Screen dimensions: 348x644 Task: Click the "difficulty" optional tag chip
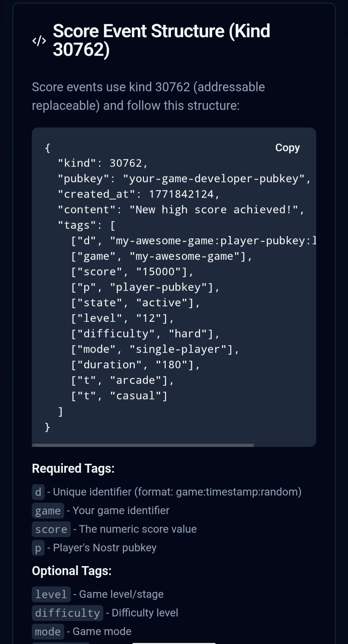tap(67, 613)
